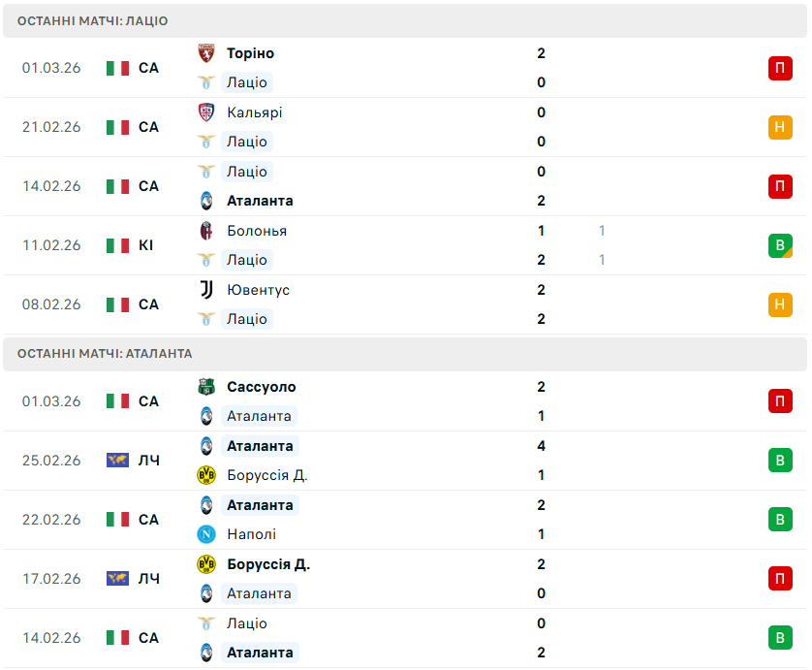Click orange draw badge for Cagliari match
This screenshot has height=670, width=812.
point(780,127)
